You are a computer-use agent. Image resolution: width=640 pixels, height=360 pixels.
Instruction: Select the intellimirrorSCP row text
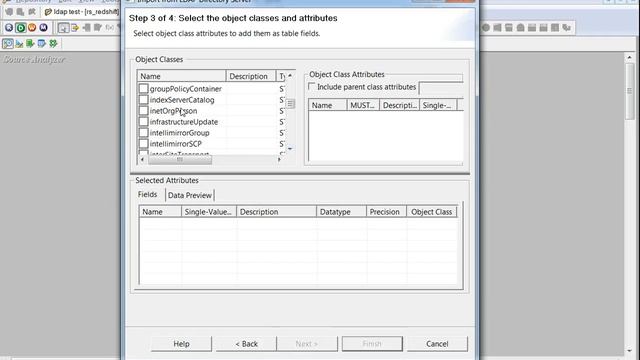[176, 144]
